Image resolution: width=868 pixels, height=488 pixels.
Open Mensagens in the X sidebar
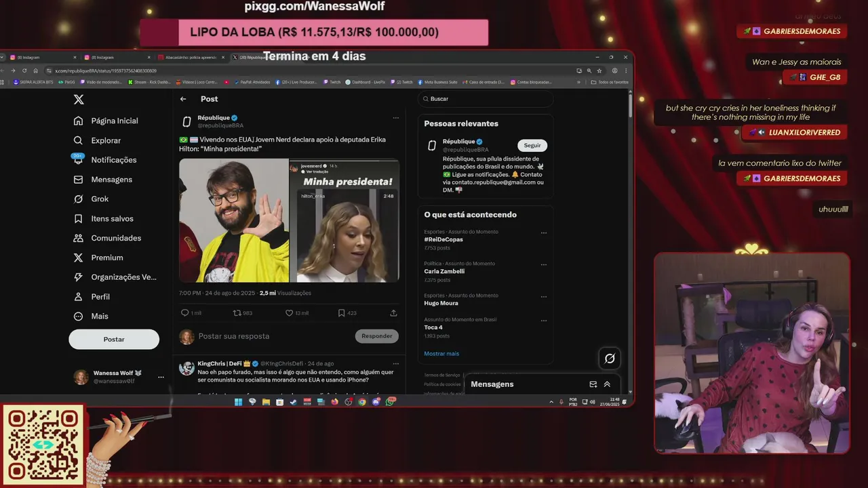point(102,180)
